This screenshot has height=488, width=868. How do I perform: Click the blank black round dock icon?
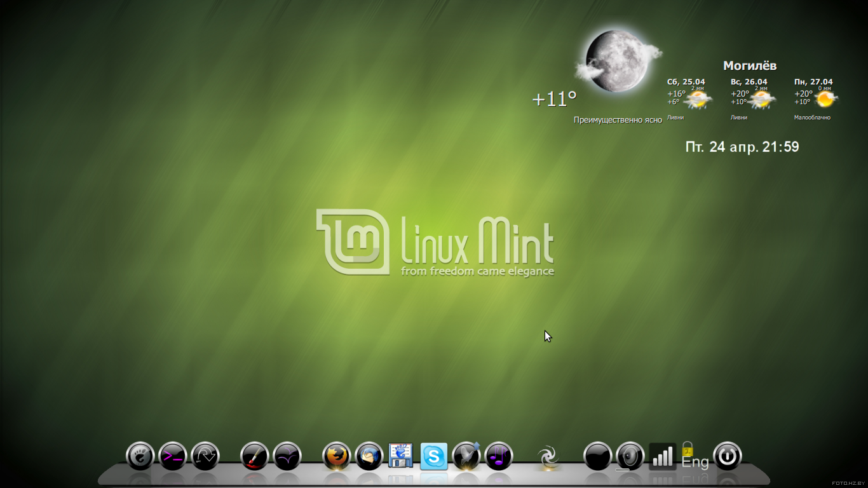(597, 456)
